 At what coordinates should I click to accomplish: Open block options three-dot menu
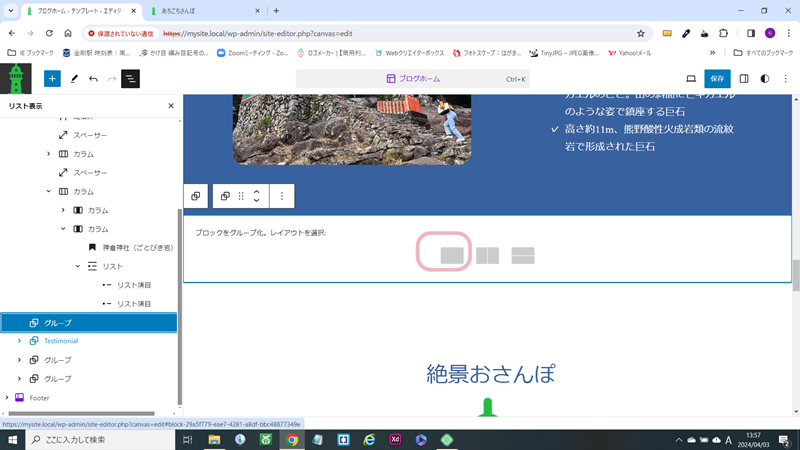pyautogui.click(x=282, y=196)
